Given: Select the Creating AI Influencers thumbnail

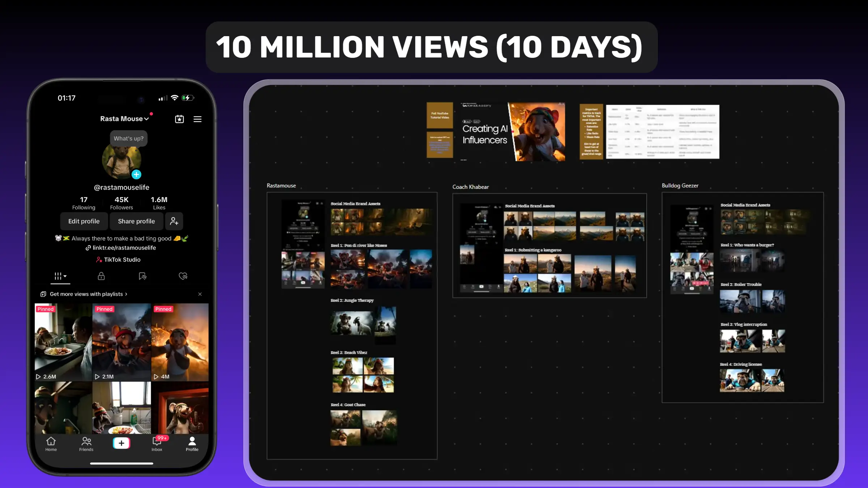Looking at the screenshot, I should click(512, 132).
